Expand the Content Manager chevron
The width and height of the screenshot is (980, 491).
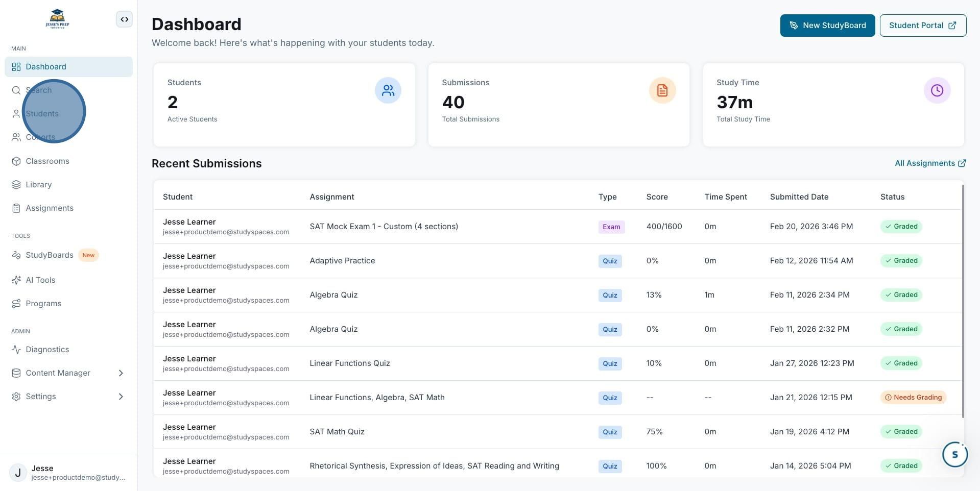click(x=121, y=373)
